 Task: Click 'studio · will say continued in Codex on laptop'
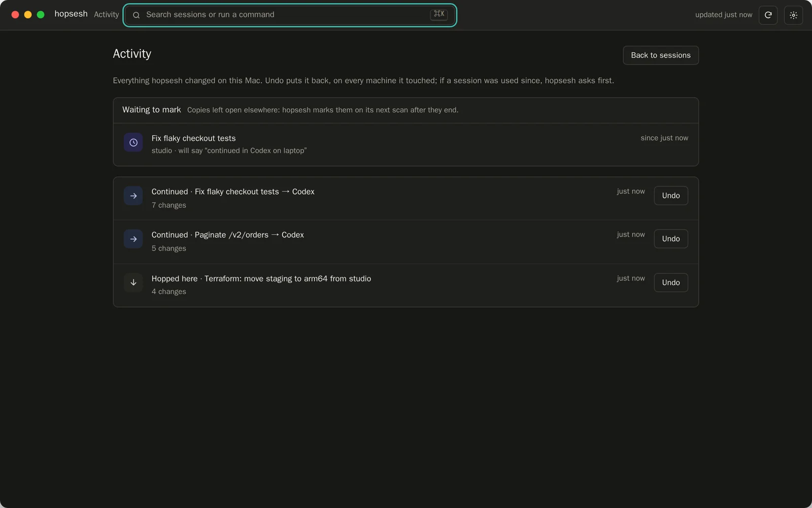pos(229,151)
